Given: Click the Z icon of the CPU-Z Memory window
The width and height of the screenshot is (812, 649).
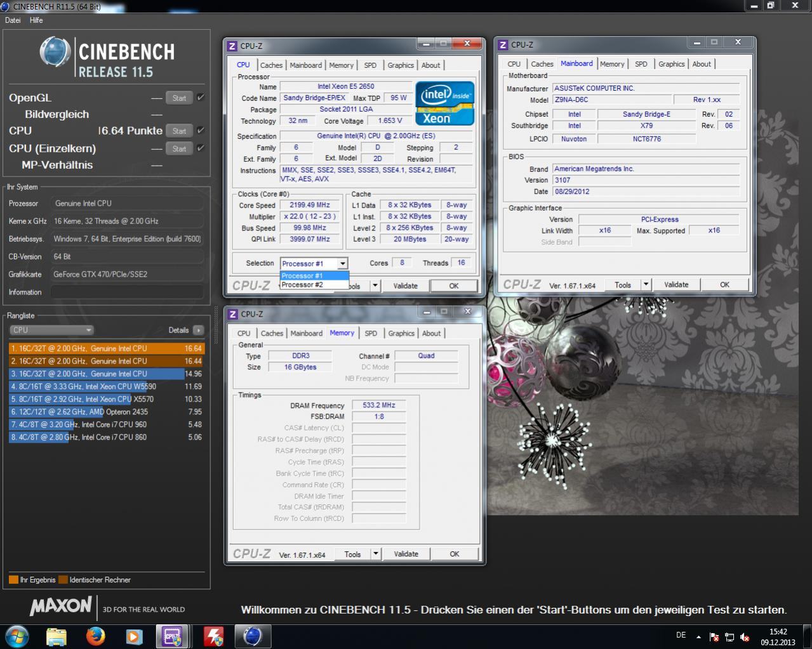Looking at the screenshot, I should click(232, 314).
